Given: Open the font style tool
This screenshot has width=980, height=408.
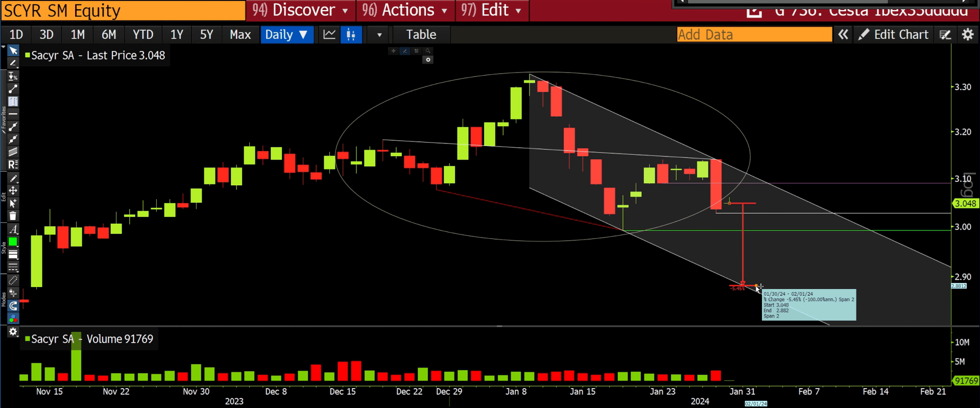Looking at the screenshot, I should [13, 229].
